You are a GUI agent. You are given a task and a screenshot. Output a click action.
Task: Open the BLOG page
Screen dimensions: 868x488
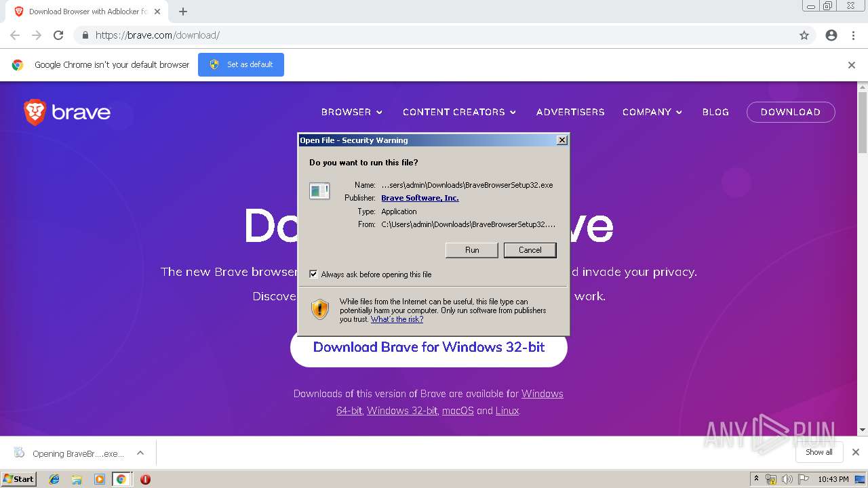pyautogui.click(x=715, y=112)
